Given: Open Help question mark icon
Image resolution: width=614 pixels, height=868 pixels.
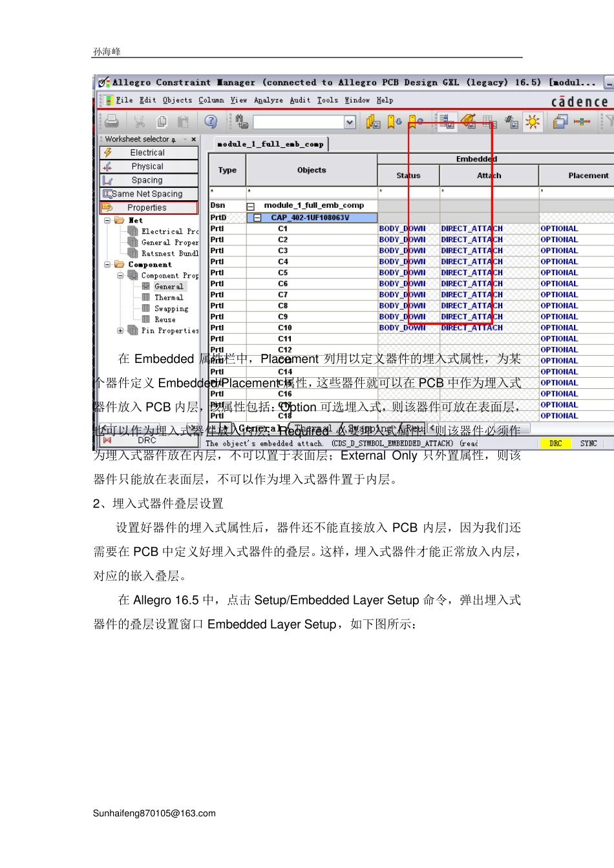Looking at the screenshot, I should click(211, 121).
